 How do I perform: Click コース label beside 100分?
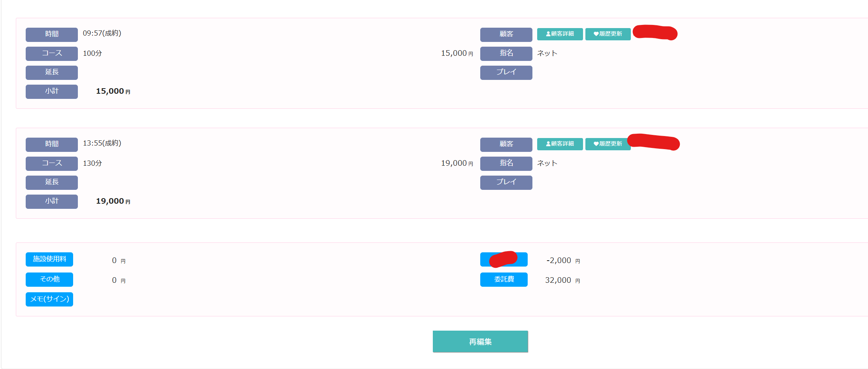pos(52,53)
